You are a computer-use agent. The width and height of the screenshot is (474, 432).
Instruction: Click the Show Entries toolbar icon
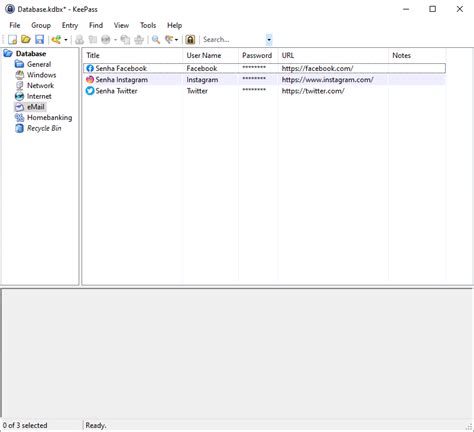[169, 40]
